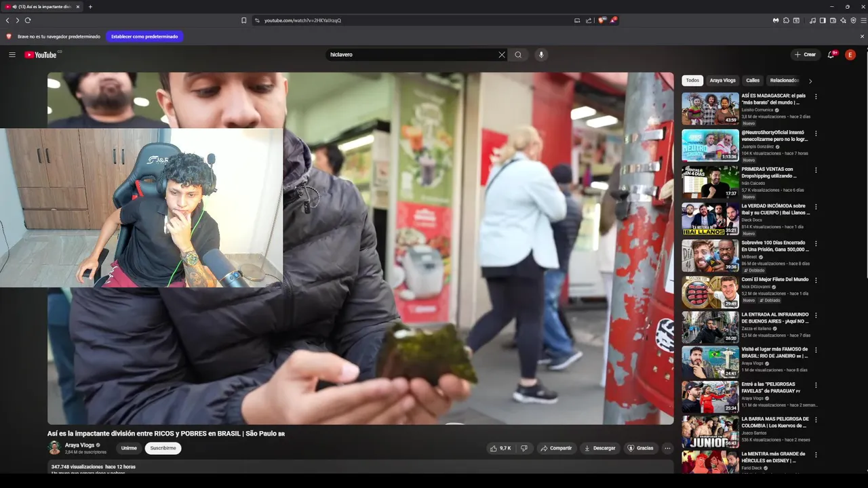The width and height of the screenshot is (868, 488).
Task: Open the Brave Leo AI sparkle icon
Action: (x=843, y=20)
